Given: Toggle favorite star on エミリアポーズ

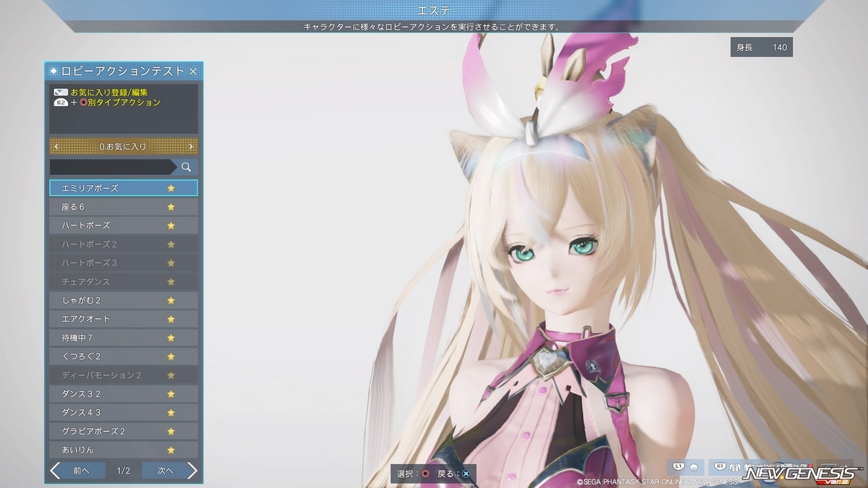Looking at the screenshot, I should 171,188.
